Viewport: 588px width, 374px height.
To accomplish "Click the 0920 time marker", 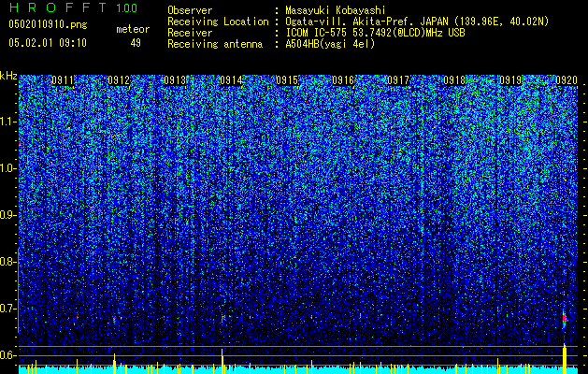I will click(x=566, y=80).
